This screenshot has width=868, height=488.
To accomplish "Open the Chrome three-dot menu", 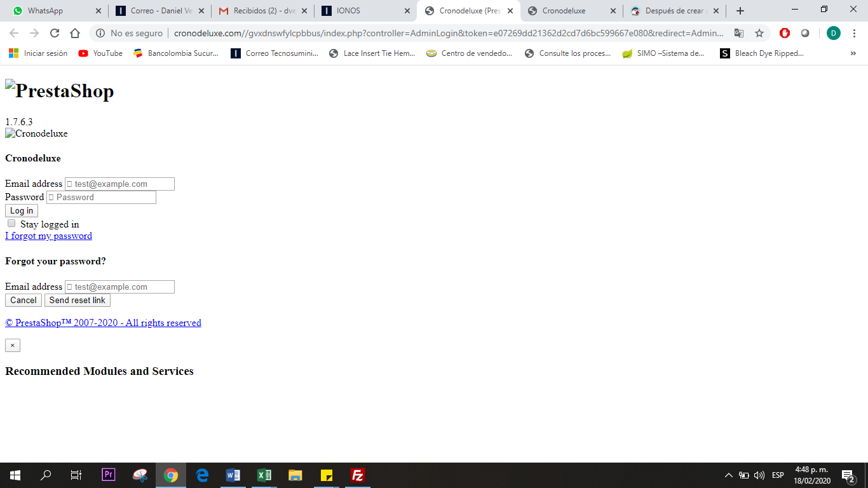I will click(855, 33).
